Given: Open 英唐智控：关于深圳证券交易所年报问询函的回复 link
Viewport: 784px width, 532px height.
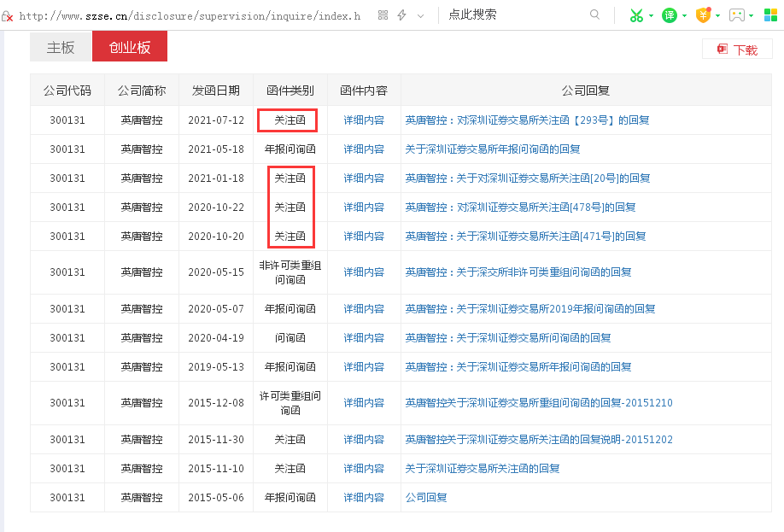Looking at the screenshot, I should click(x=518, y=366).
